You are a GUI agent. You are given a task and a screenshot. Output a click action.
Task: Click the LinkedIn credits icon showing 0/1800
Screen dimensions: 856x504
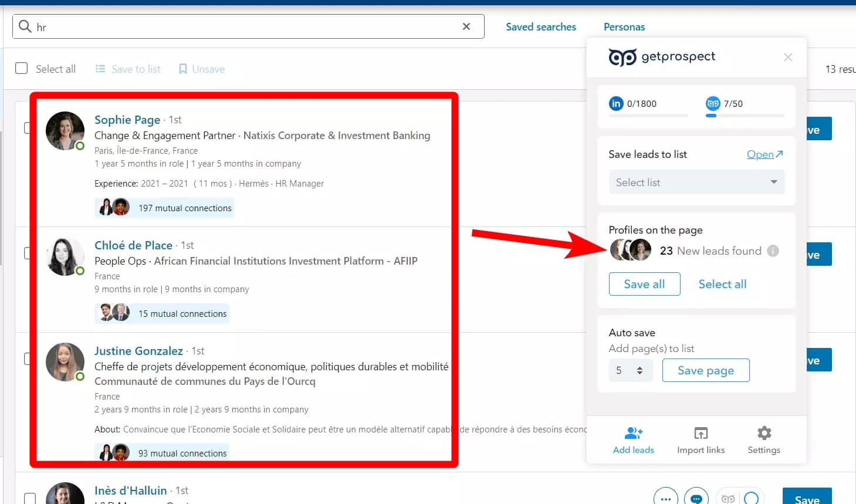[x=616, y=103]
